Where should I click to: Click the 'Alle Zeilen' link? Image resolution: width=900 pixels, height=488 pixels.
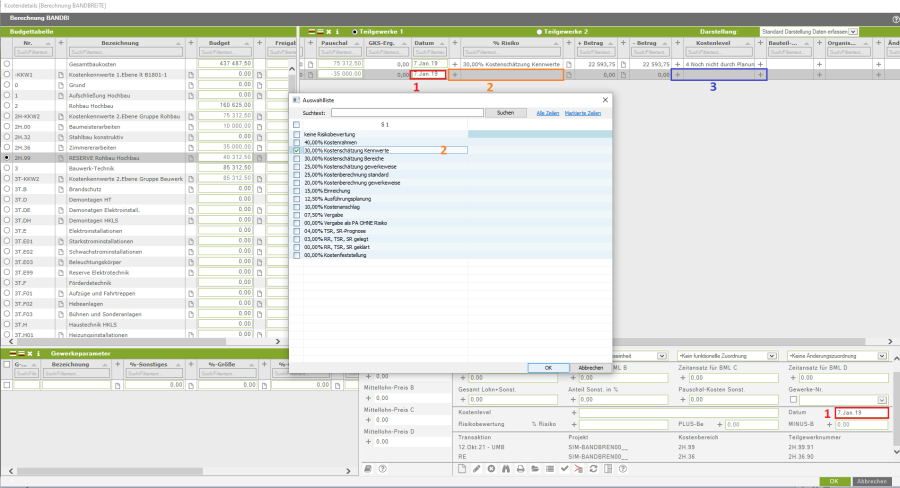(547, 113)
